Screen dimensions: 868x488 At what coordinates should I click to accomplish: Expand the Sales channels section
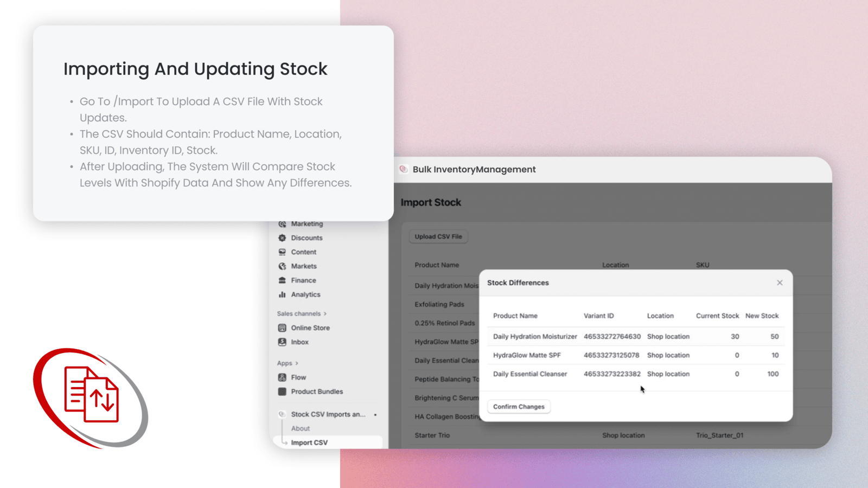[324, 313]
